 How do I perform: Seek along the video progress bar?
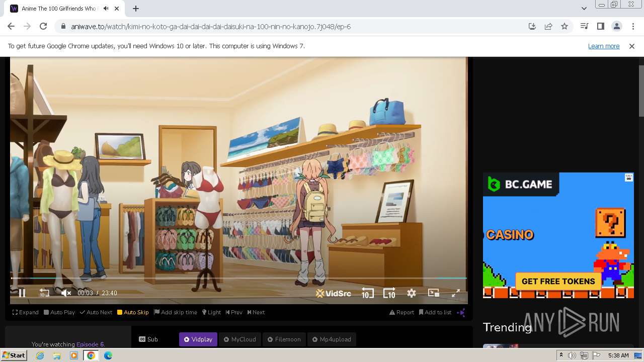pos(239,278)
